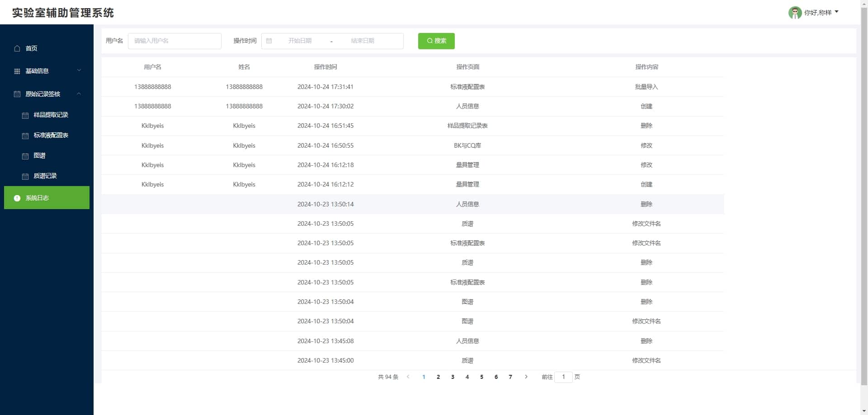
Task: Click the BK与CQ库 page cell
Action: click(467, 145)
